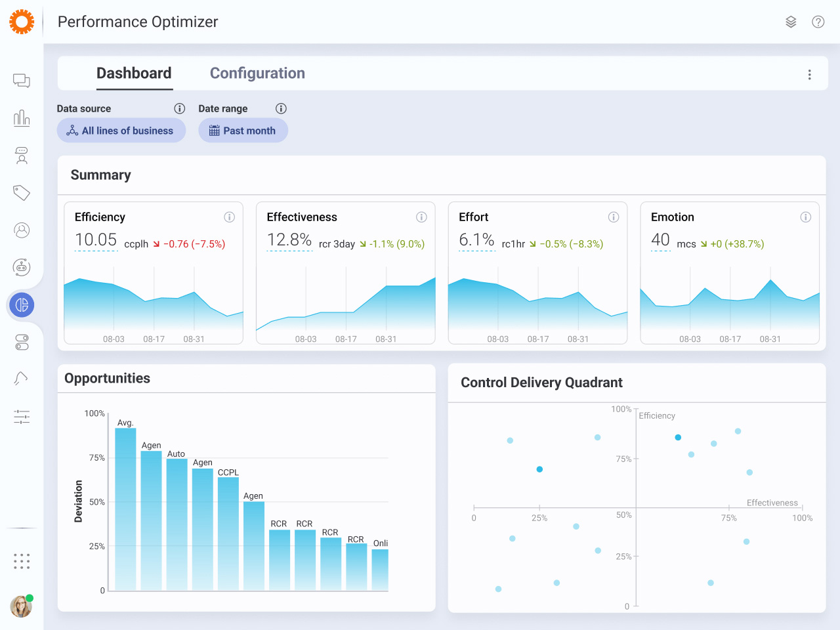
Task: Click the bar chart analytics sidebar icon
Action: pos(22,118)
